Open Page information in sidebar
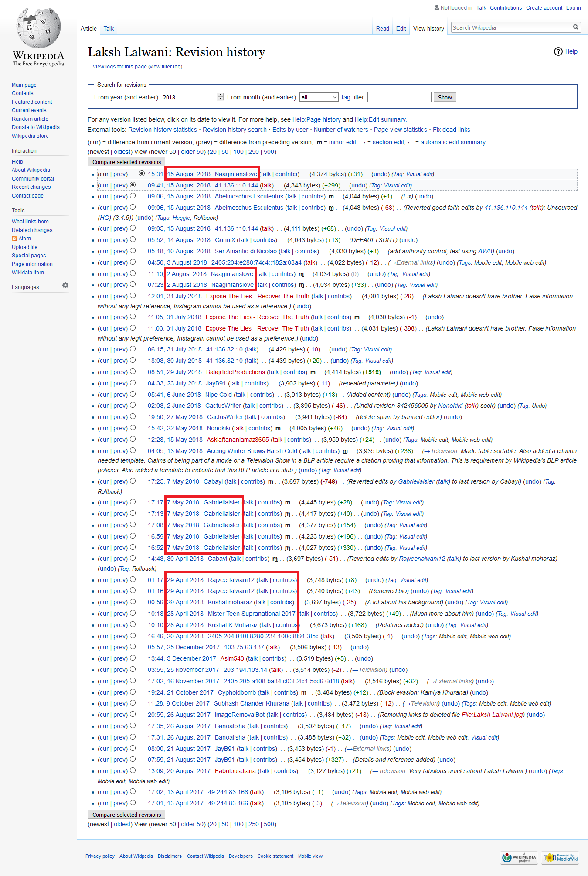The width and height of the screenshot is (588, 876). [32, 264]
